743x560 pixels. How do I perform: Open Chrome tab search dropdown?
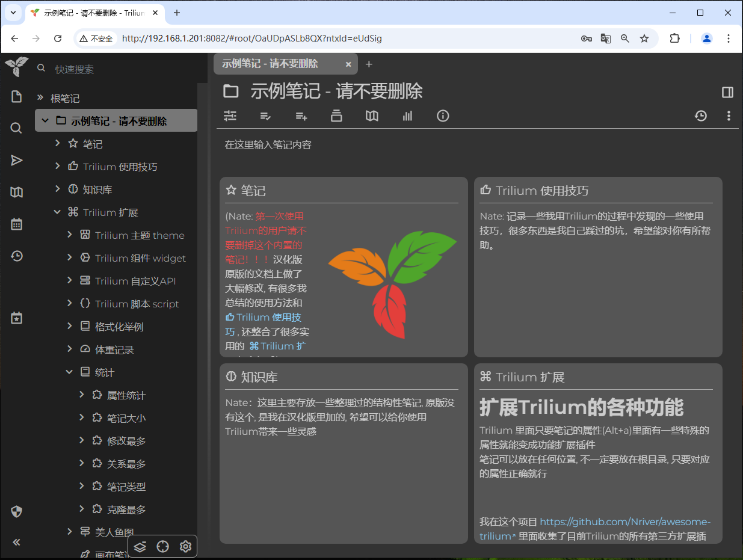13,13
